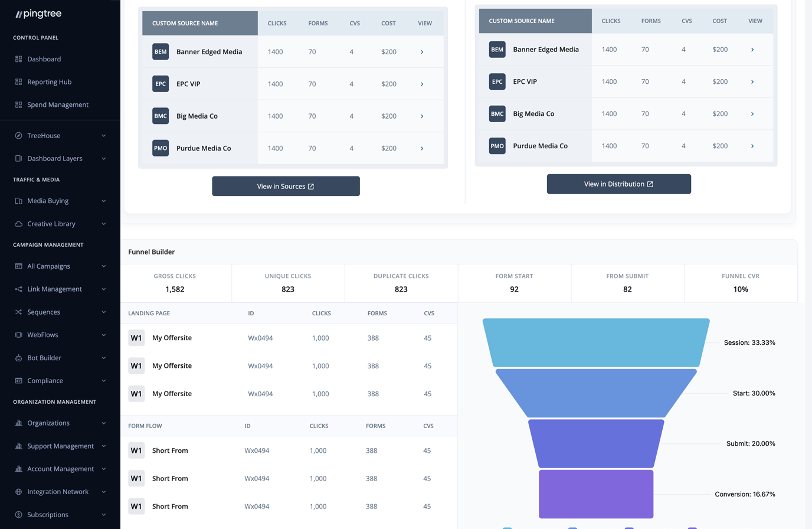Click the View in Distribution button
Screen dimensions: 812x529
(618, 184)
